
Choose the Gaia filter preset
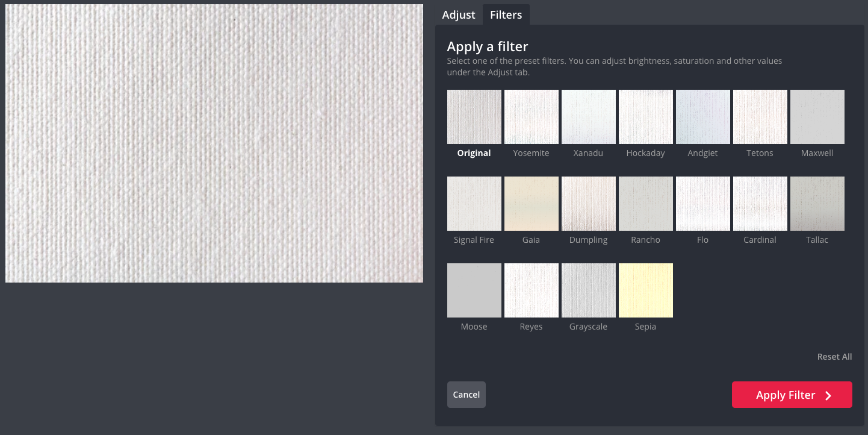pyautogui.click(x=531, y=204)
